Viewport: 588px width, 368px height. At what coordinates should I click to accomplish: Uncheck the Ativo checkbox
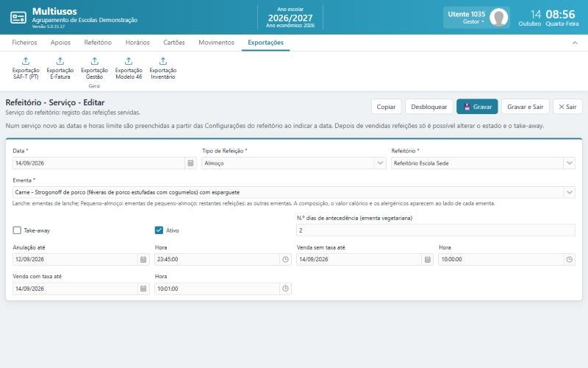pos(159,230)
